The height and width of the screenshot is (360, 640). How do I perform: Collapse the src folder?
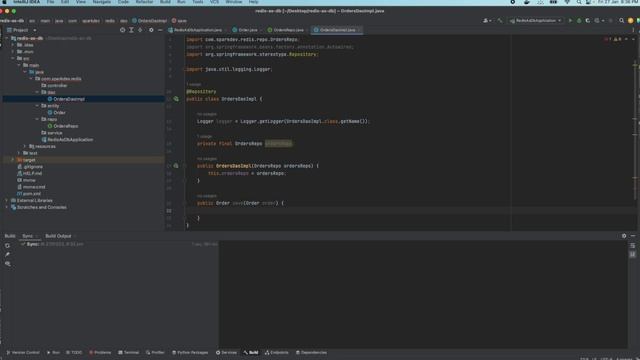pos(13,58)
